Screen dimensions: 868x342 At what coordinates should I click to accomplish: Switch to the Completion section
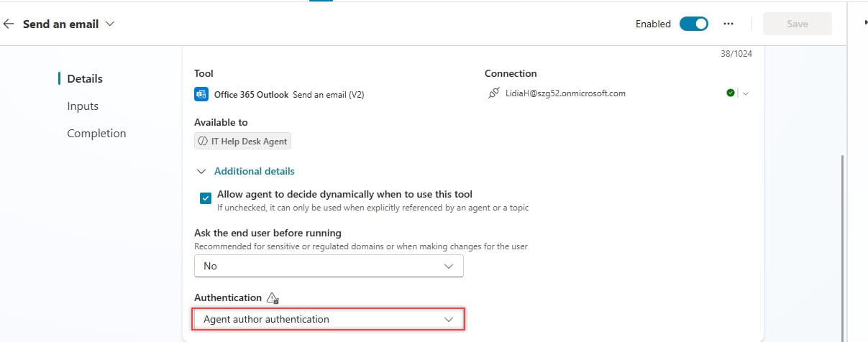click(x=96, y=134)
